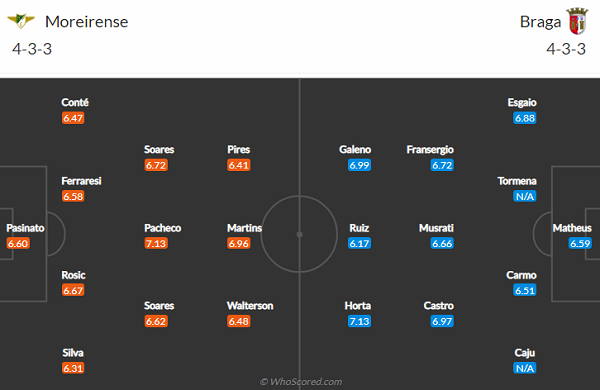This screenshot has height=390, width=600.
Task: Click the Moreirense club crest icon
Action: click(21, 21)
